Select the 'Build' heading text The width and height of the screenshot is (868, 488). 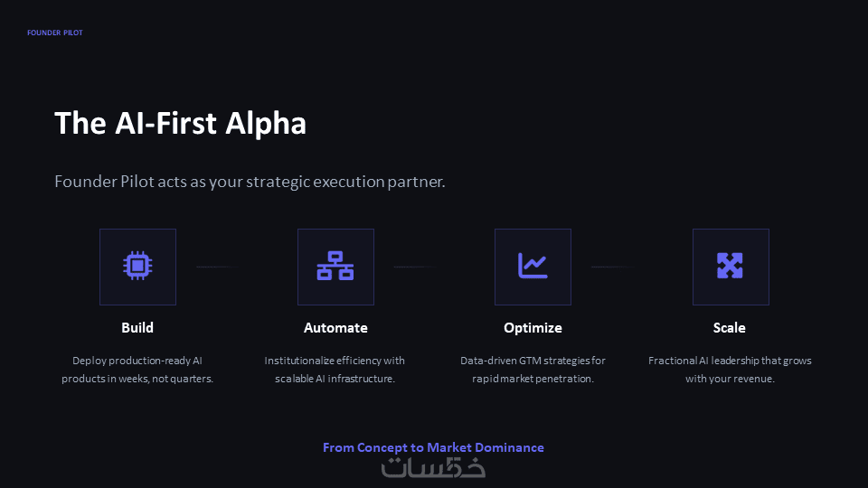click(137, 327)
